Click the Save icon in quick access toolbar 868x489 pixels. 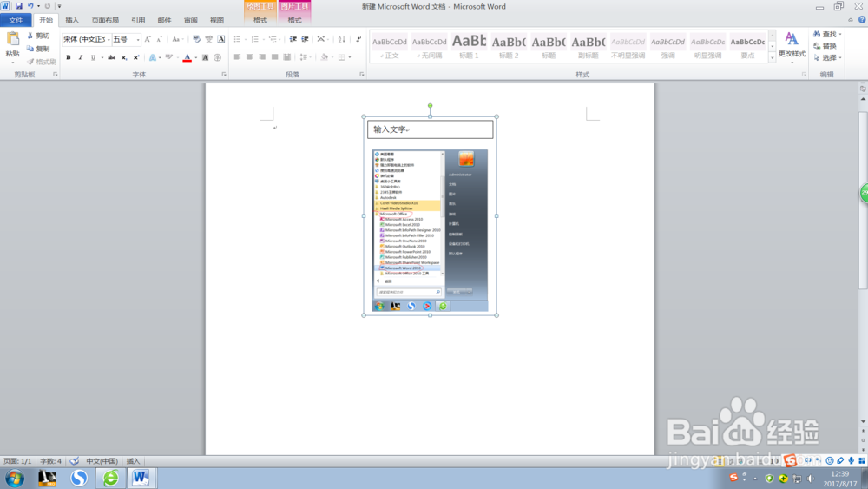(x=19, y=6)
